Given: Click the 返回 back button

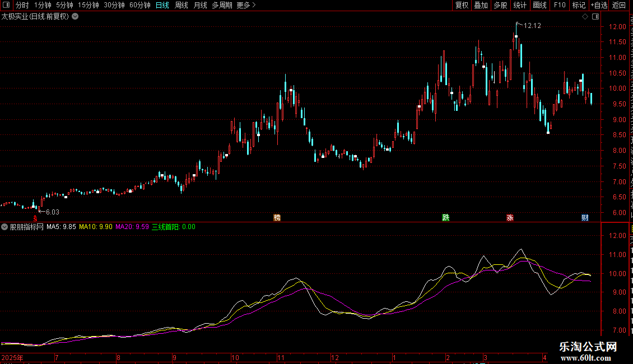Looking at the screenshot, I should click(618, 5).
